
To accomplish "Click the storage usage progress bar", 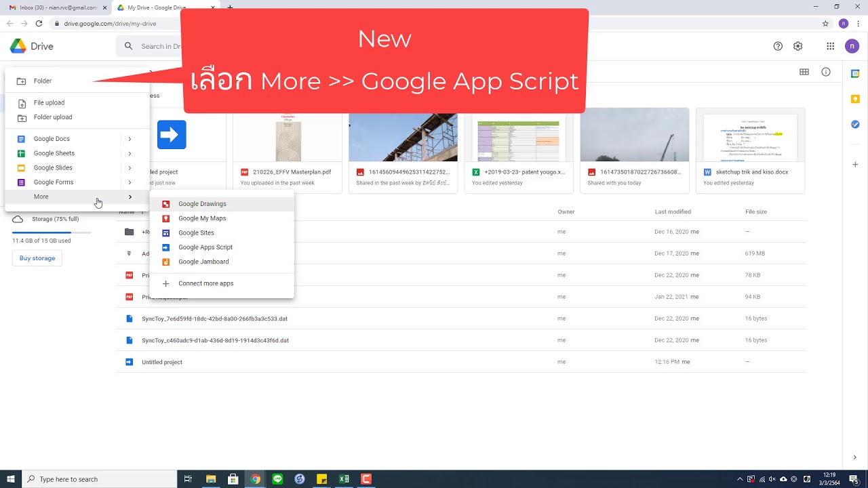I will point(52,232).
